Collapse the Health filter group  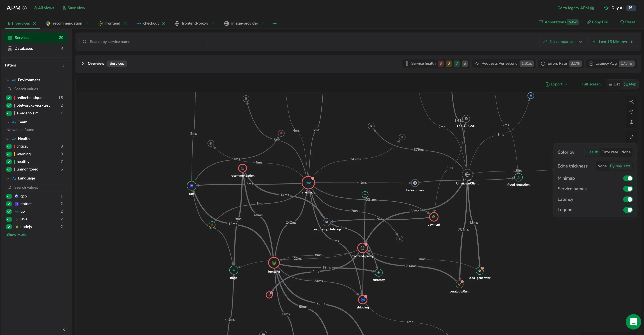point(8,139)
